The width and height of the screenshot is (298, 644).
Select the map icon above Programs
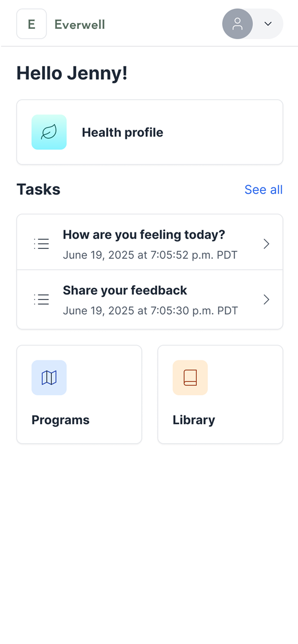coord(49,377)
